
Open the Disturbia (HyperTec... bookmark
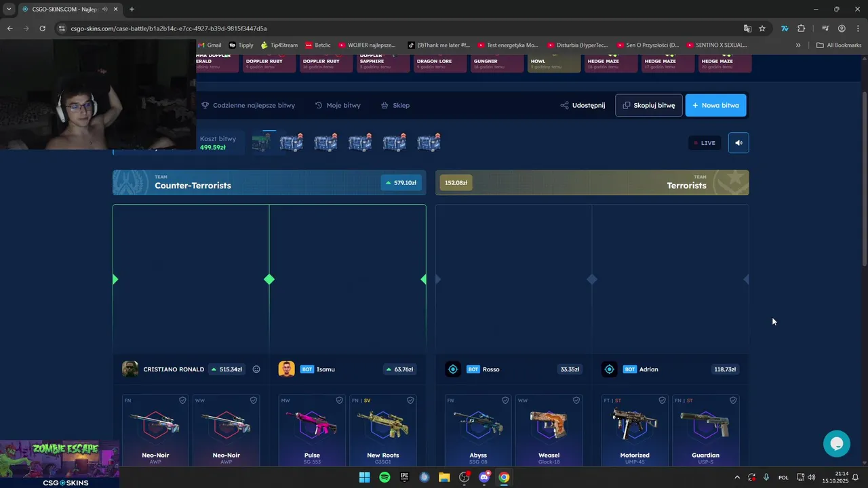pyautogui.click(x=578, y=45)
